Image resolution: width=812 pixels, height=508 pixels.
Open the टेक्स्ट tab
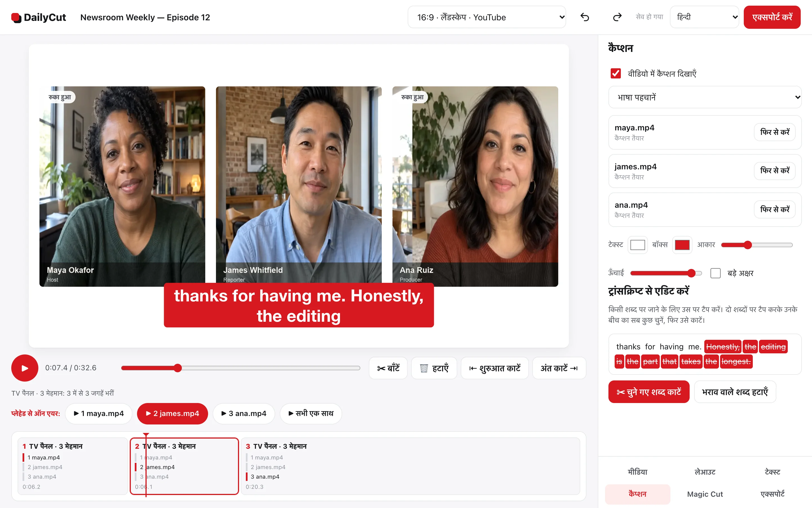[x=773, y=472]
